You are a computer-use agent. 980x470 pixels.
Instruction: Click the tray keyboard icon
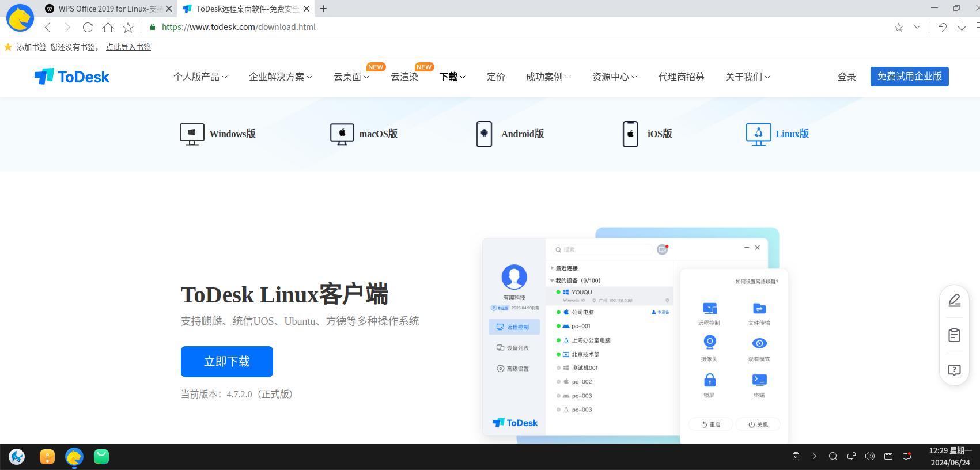[888, 457]
